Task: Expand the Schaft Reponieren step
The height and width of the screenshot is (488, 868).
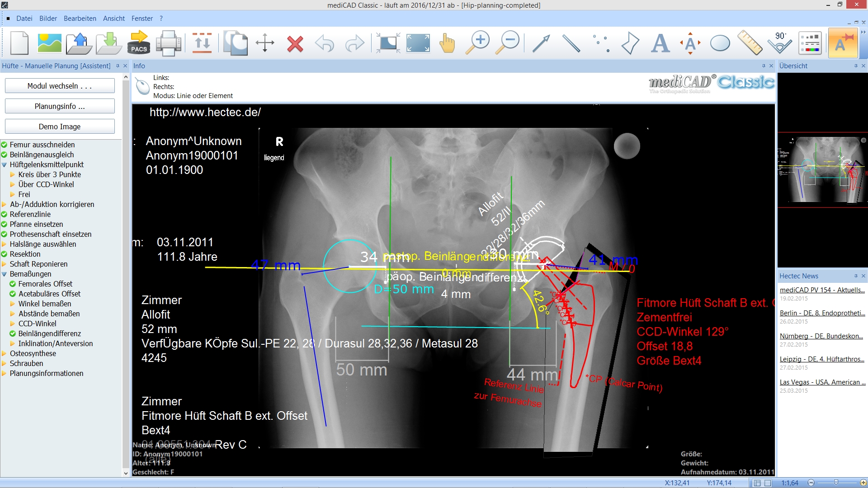Action: (x=5, y=264)
